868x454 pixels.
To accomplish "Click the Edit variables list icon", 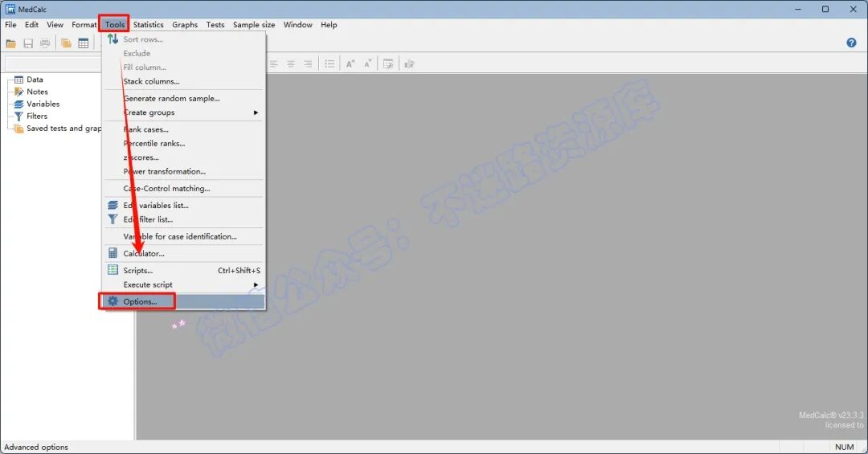I will 113,205.
